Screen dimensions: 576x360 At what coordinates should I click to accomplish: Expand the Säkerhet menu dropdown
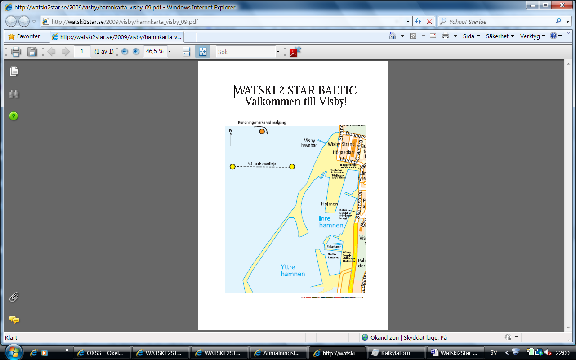click(x=499, y=36)
